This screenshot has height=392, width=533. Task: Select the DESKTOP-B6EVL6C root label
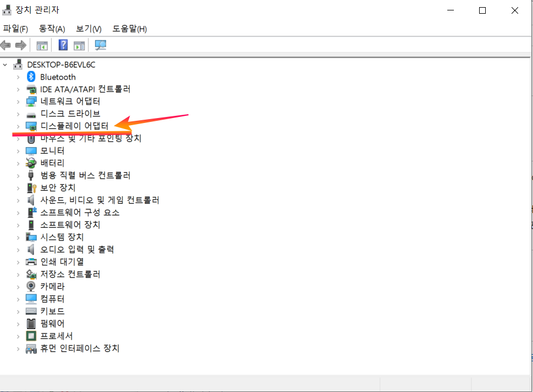[61, 65]
